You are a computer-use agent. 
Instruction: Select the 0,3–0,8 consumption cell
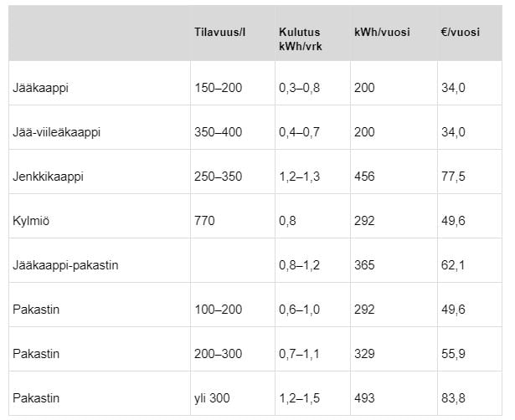click(299, 88)
